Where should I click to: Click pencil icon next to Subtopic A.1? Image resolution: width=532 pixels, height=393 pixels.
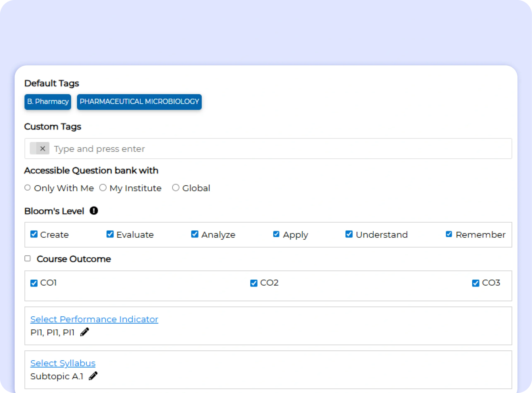tap(93, 376)
